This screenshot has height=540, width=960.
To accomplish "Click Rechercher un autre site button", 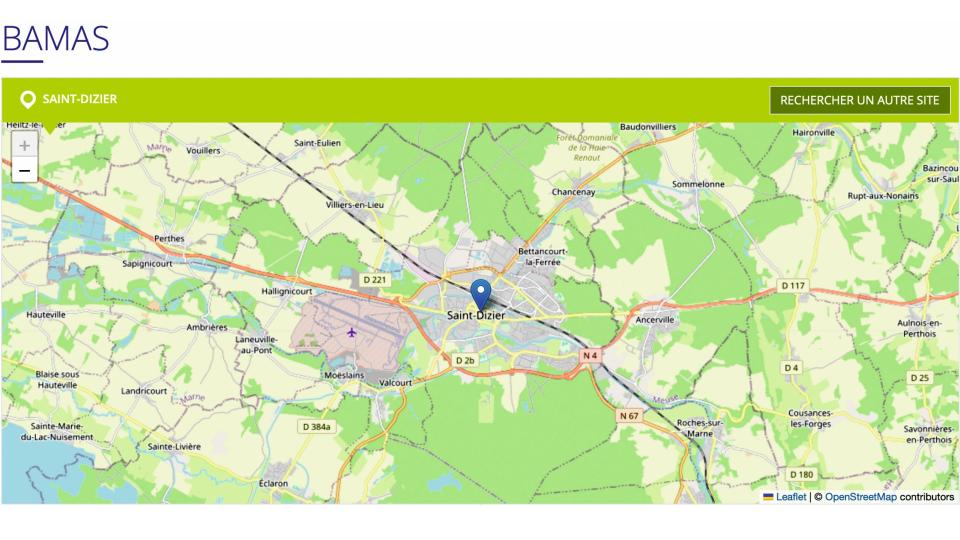I will [860, 100].
